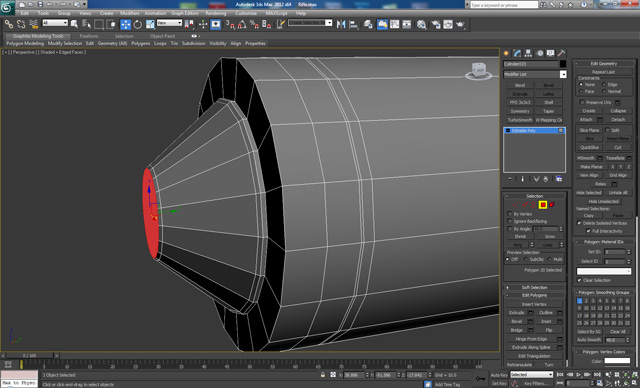
Task: Uncheck Delete Isolated Vertices
Action: (579, 223)
